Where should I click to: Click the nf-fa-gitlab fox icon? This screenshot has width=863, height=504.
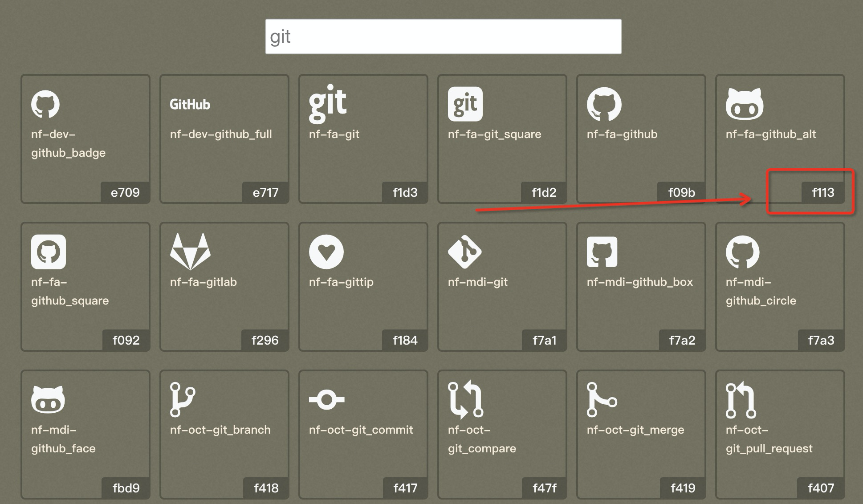click(x=190, y=252)
